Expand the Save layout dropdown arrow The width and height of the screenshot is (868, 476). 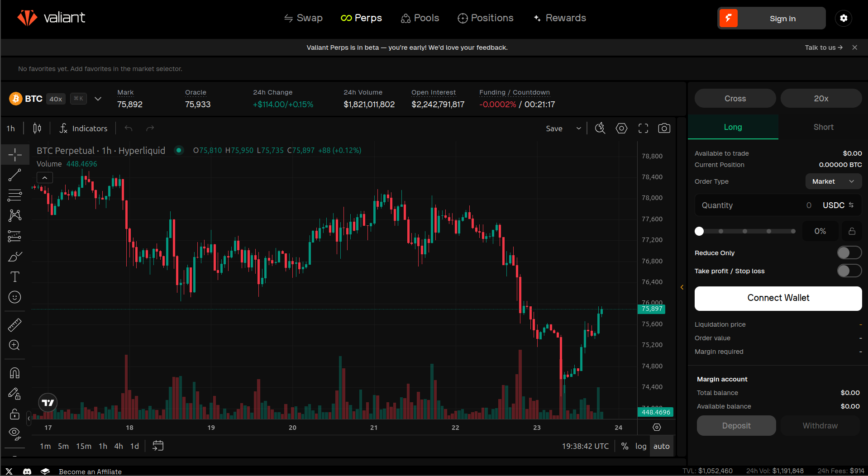[x=578, y=129]
